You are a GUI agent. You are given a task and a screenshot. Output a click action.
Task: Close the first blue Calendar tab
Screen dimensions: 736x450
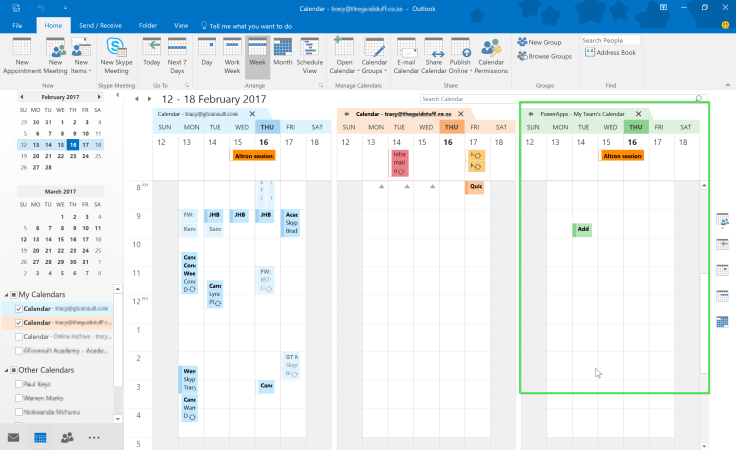click(x=252, y=114)
